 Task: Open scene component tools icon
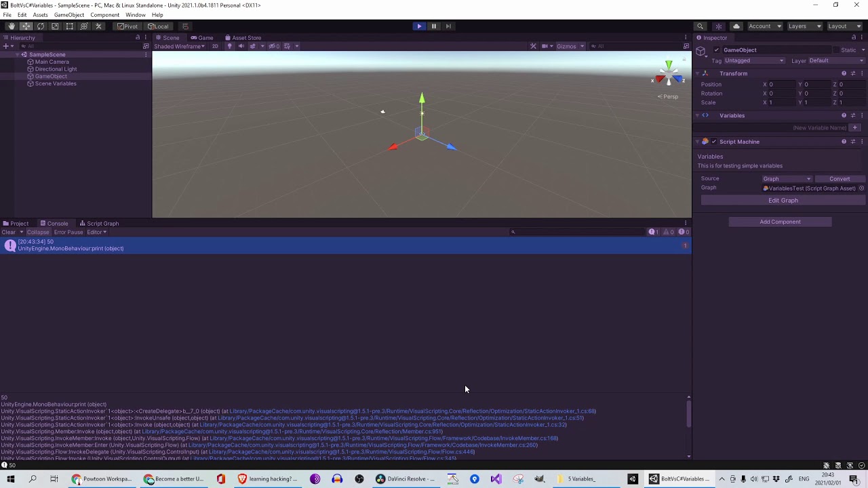(x=533, y=46)
